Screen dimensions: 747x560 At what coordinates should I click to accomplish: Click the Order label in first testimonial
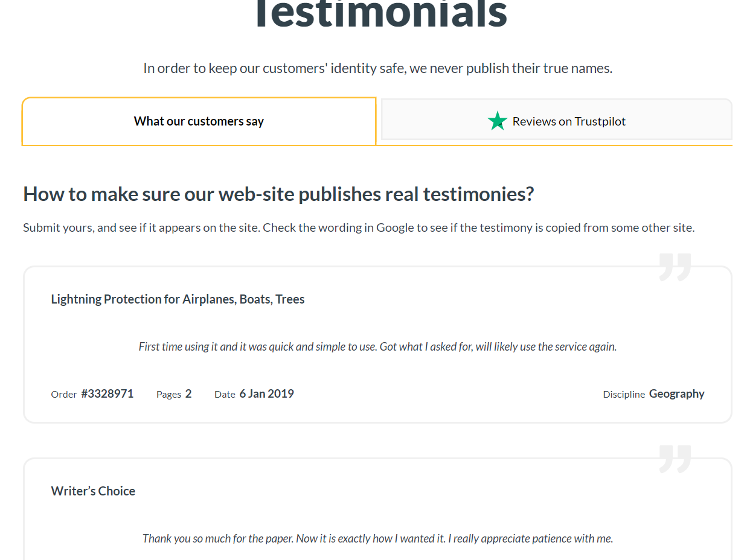point(64,394)
